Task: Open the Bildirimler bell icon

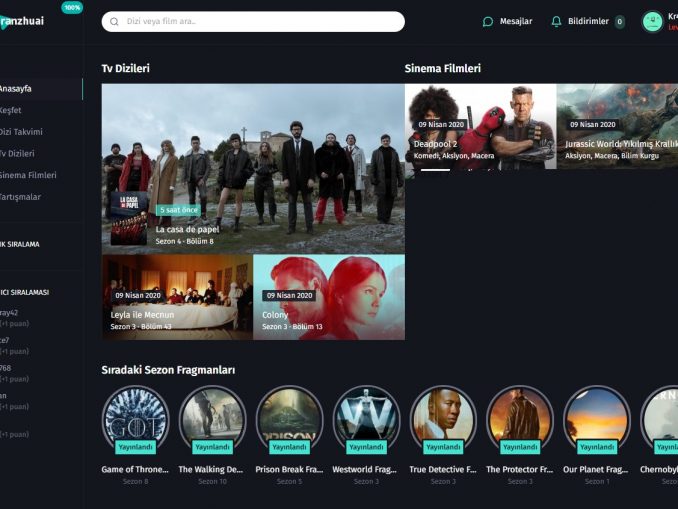Action: tap(556, 21)
